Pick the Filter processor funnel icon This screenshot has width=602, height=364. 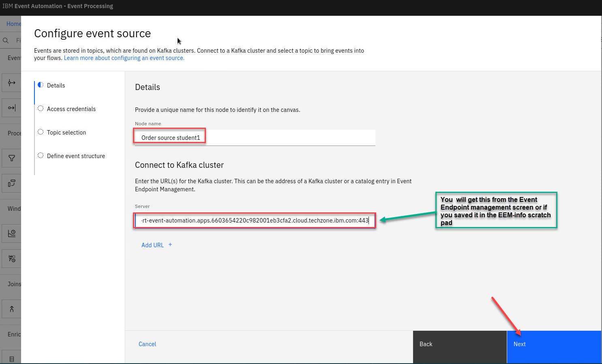[11, 158]
